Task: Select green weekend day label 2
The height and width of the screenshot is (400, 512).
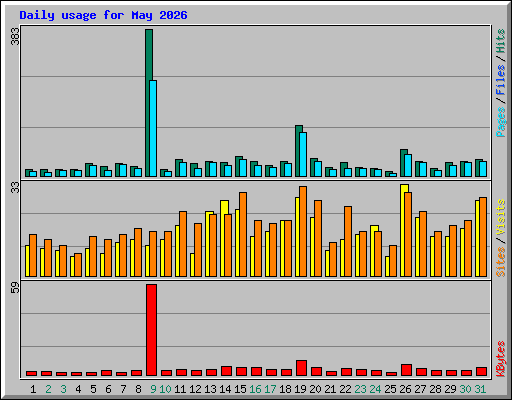Action: 48,389
